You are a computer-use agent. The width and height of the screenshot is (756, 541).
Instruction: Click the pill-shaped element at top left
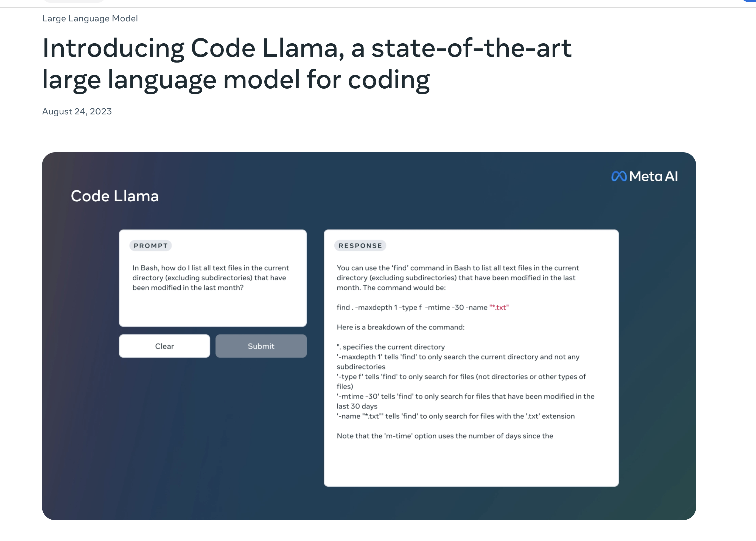click(x=73, y=2)
